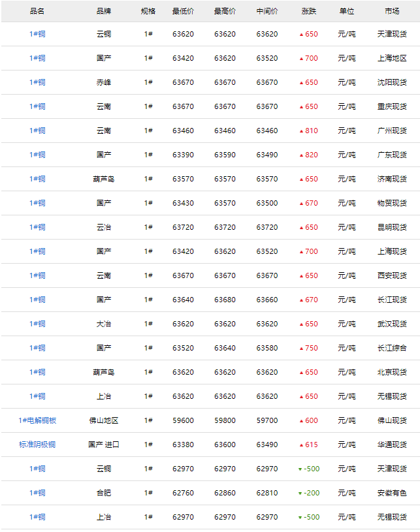The image size is (420, 532).
Task: Open the 1#铜 link in 沈阳现货 row
Action: point(37,82)
